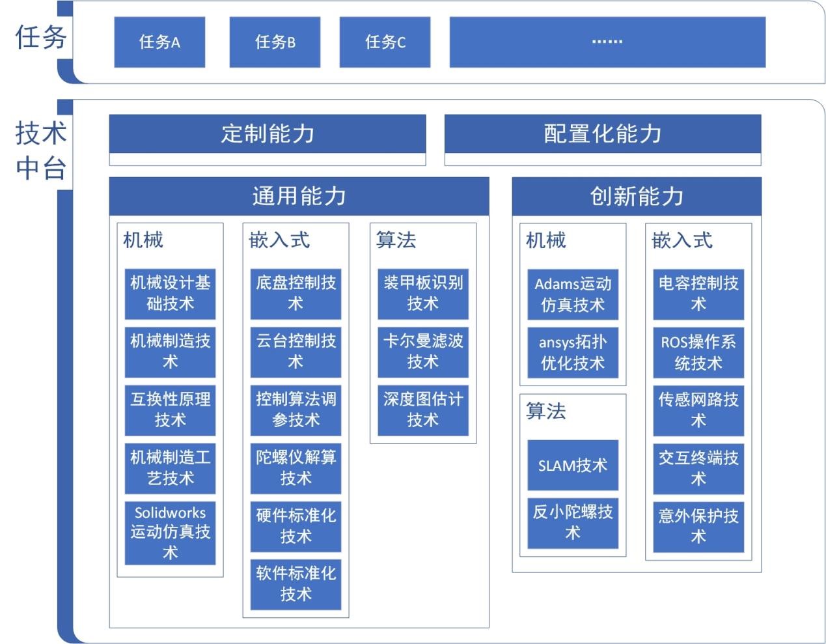Select the 配置化能力 header
Screen dimensions: 826x644
pos(603,134)
